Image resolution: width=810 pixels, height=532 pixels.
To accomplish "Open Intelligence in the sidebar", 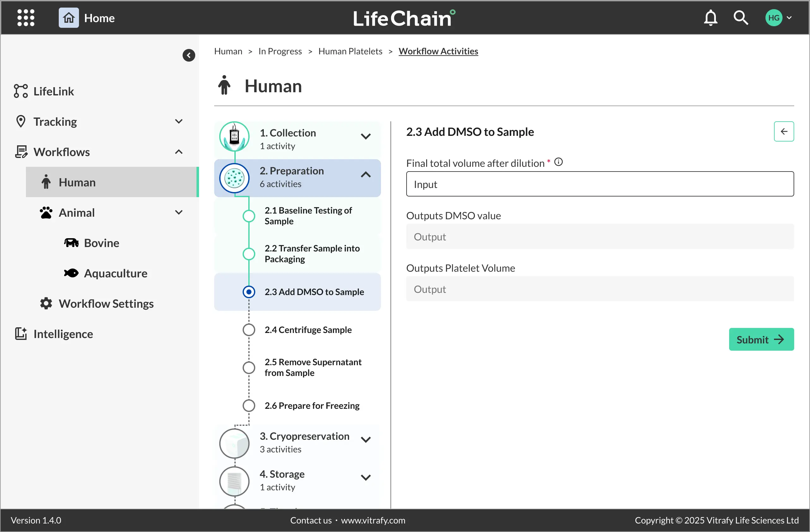I will tap(63, 334).
